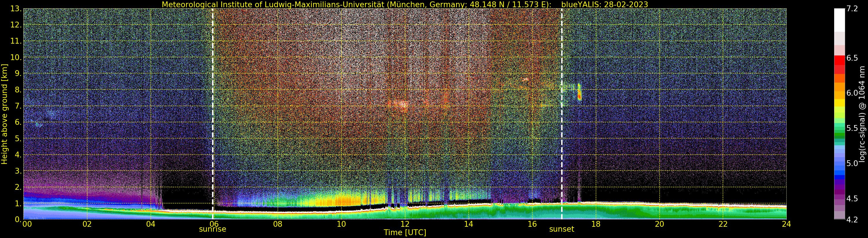
Task: Click height-axis tick label '9.'
Action: pyautogui.click(x=18, y=73)
